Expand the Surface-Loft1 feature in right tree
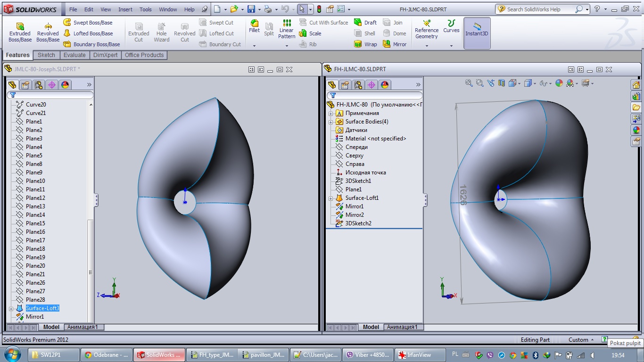 pos(331,198)
